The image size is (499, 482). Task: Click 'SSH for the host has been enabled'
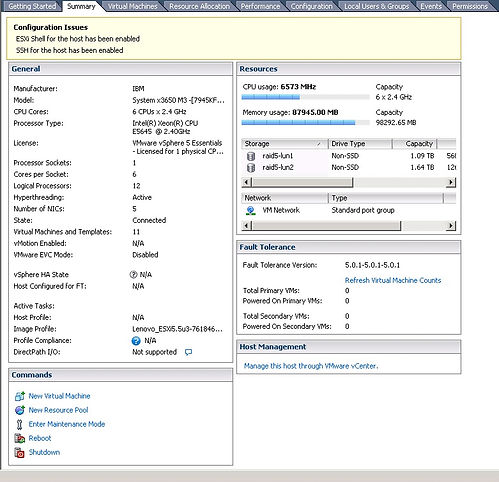(x=70, y=50)
